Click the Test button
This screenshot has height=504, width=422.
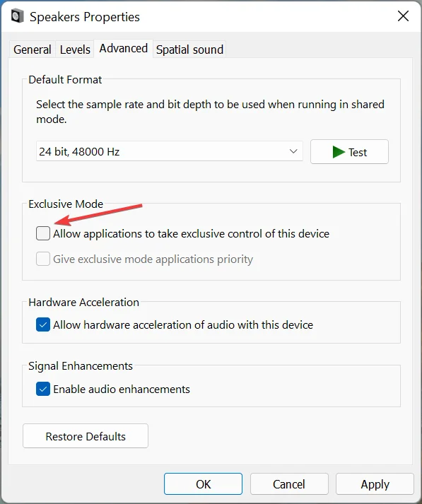349,152
